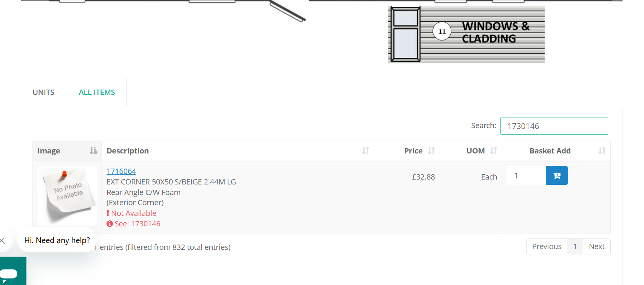Click the No Photo Available thumbnail
644x285 pixels.
pos(67,195)
